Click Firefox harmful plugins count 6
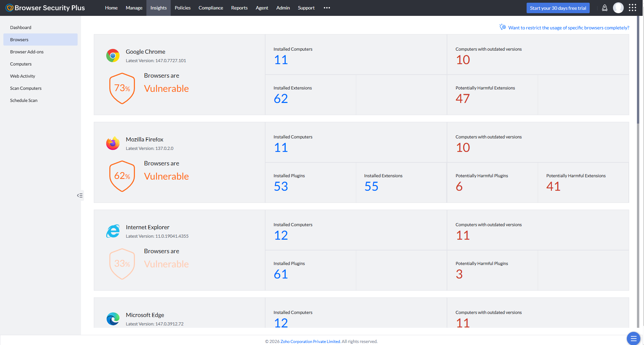The width and height of the screenshot is (644, 345). 459,186
